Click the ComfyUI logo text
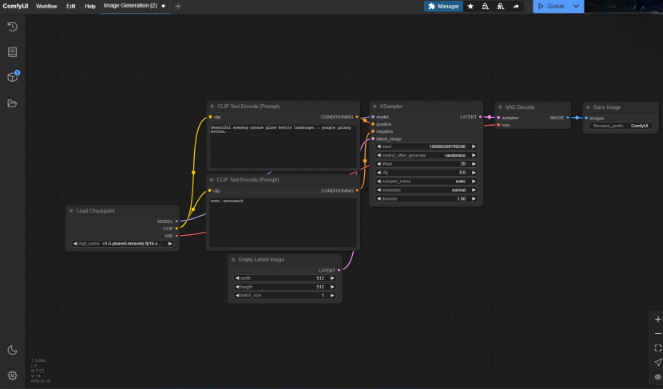The height and width of the screenshot is (389, 663). [x=15, y=6]
